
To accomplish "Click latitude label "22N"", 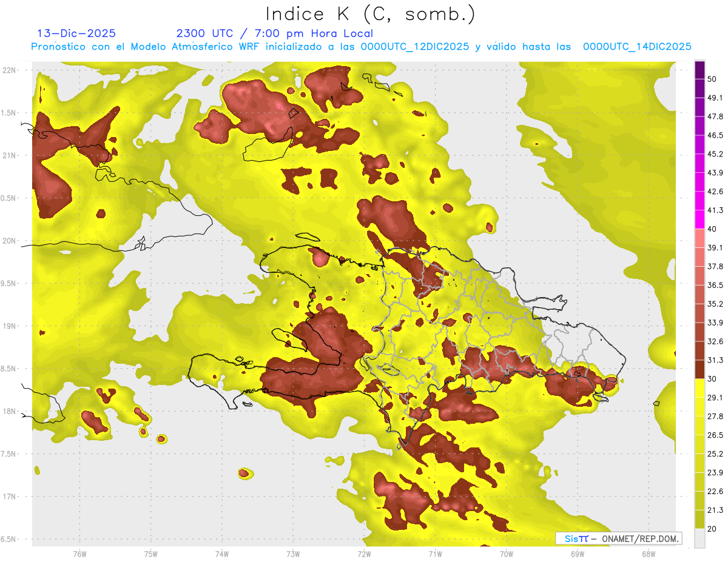I will pos(9,70).
